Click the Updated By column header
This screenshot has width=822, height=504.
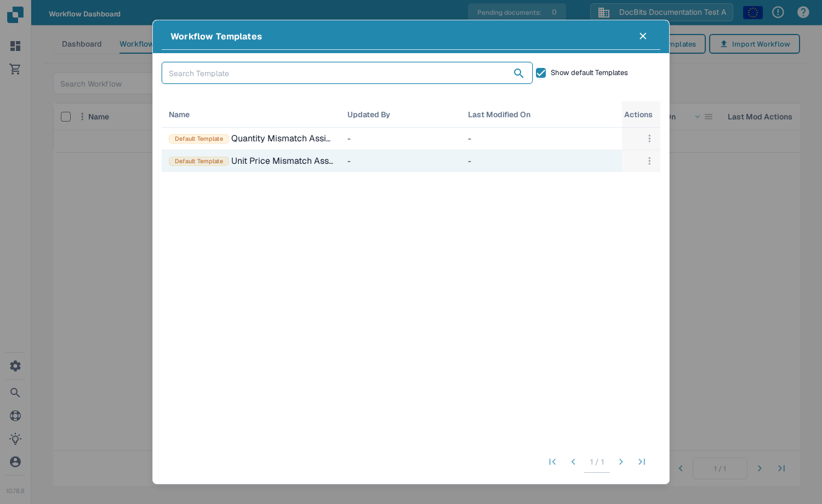click(x=369, y=114)
